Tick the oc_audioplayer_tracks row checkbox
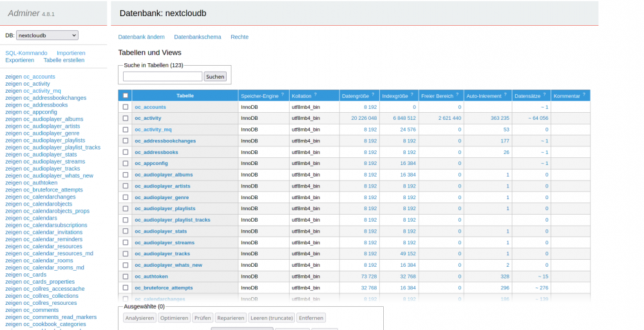 (x=126, y=253)
